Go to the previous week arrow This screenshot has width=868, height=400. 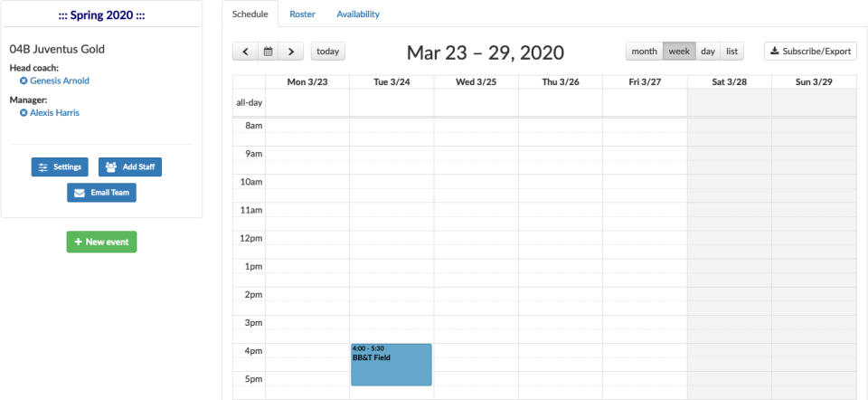pos(245,52)
